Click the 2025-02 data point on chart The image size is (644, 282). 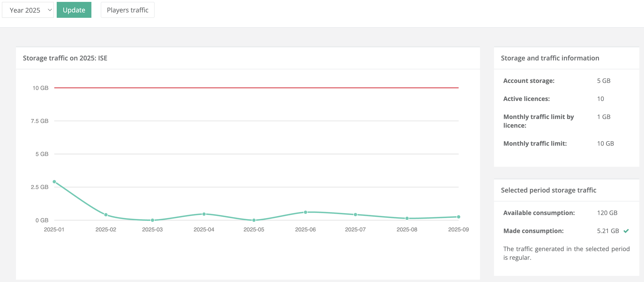pos(106,215)
